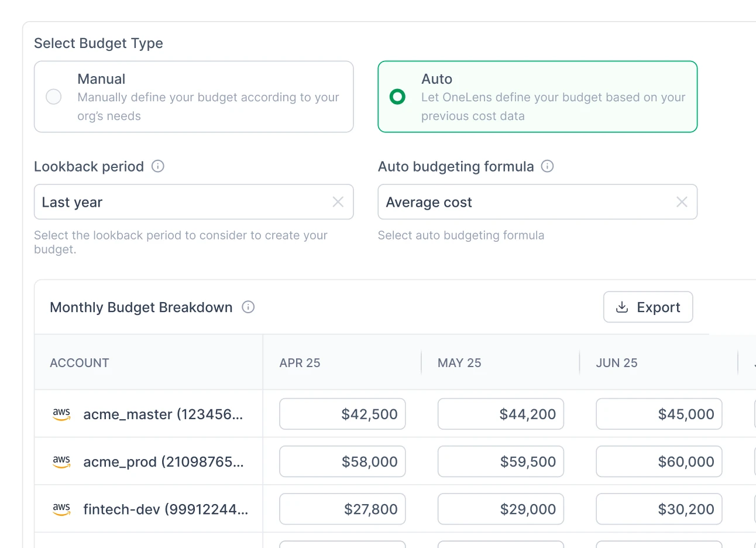Export the monthly budget breakdown

648,307
